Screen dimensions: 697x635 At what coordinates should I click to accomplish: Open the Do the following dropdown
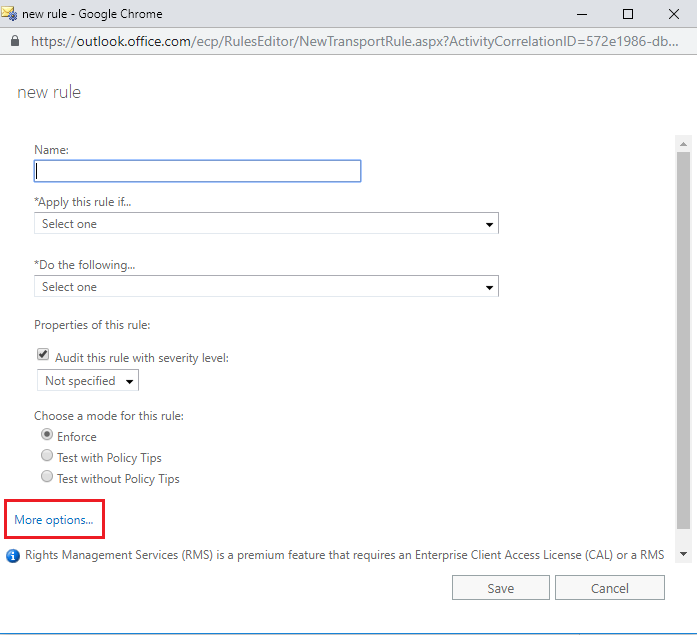[x=266, y=286]
